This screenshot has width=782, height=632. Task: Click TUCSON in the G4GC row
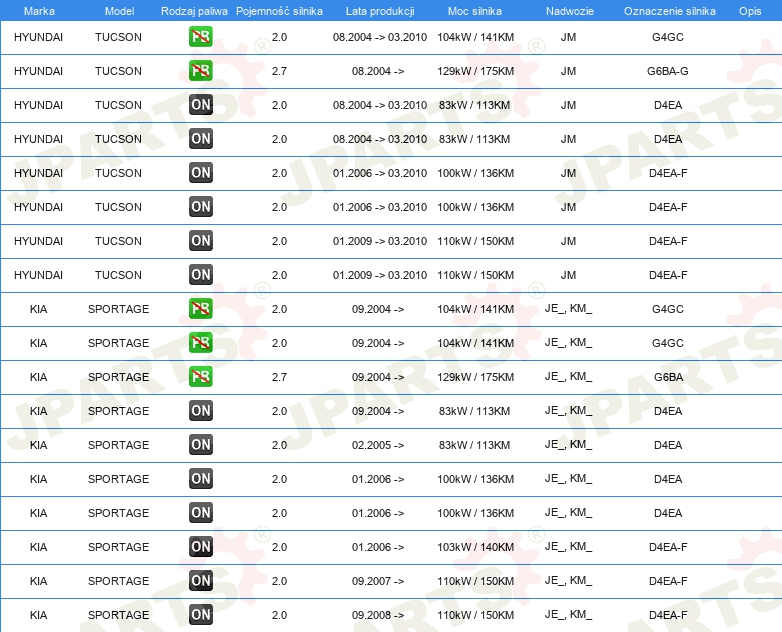[118, 37]
